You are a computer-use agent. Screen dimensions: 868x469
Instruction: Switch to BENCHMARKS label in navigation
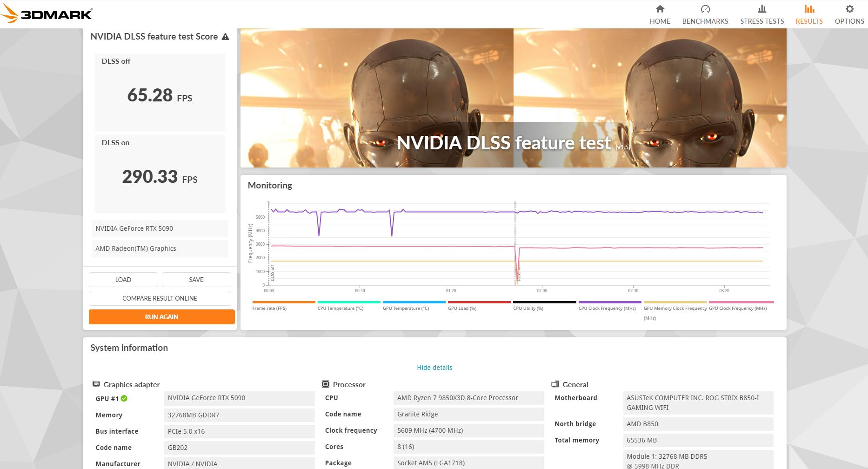click(x=705, y=21)
